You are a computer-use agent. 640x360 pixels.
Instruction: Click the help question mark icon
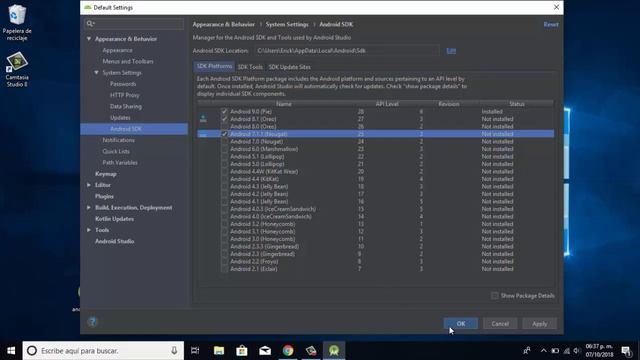[92, 322]
